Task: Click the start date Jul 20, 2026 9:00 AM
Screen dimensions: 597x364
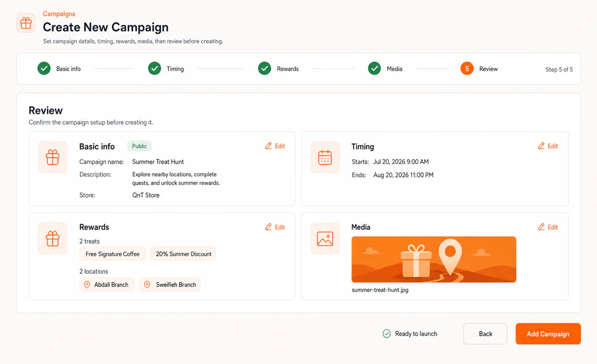Action: [400, 162]
